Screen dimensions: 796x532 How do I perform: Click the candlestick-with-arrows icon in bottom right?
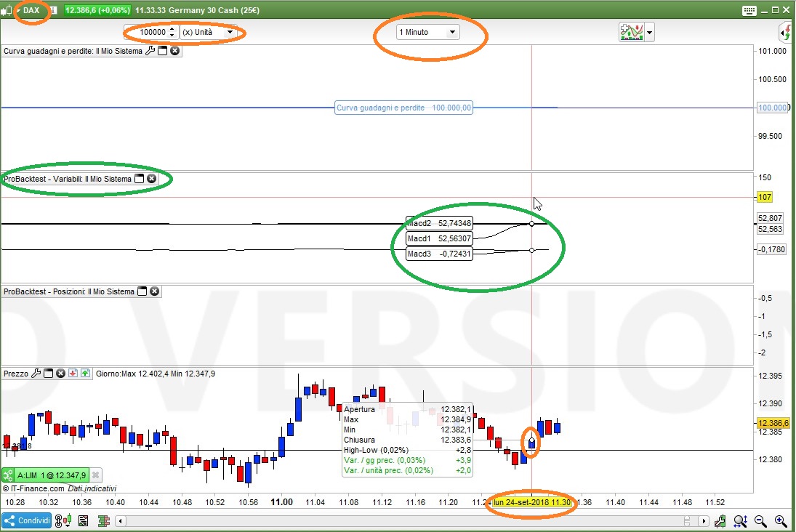[720, 521]
